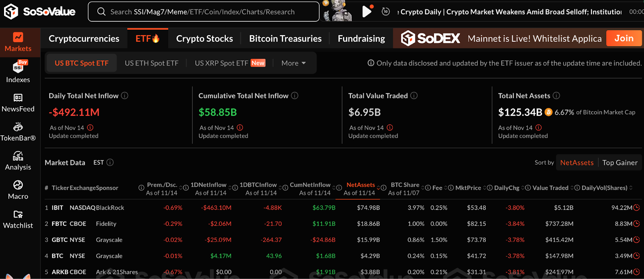
Task: Sort by Value Traded column arrows
Action: [572, 188]
